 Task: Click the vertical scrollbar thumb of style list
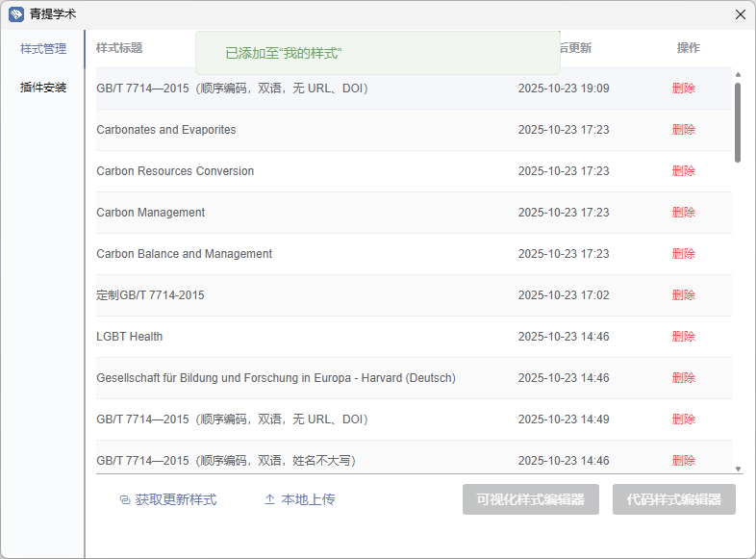pyautogui.click(x=738, y=120)
